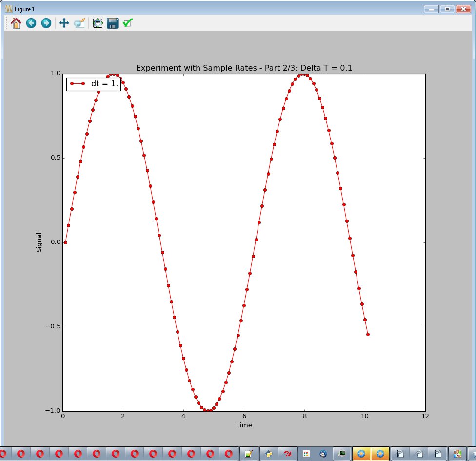The image size is (476, 461).
Task: Open figure options with green checkmark
Action: 128,23
